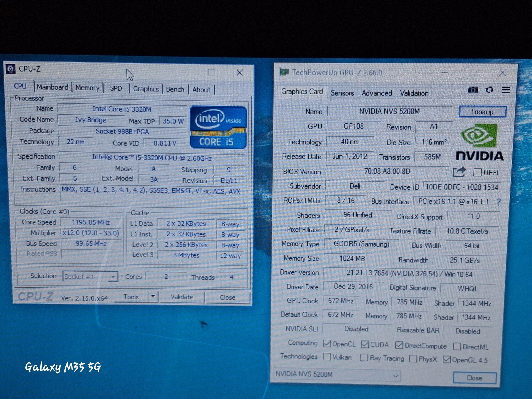The width and height of the screenshot is (532, 399).
Task: Expand the Tools dropdown arrow in CPU-Z
Action: click(153, 296)
